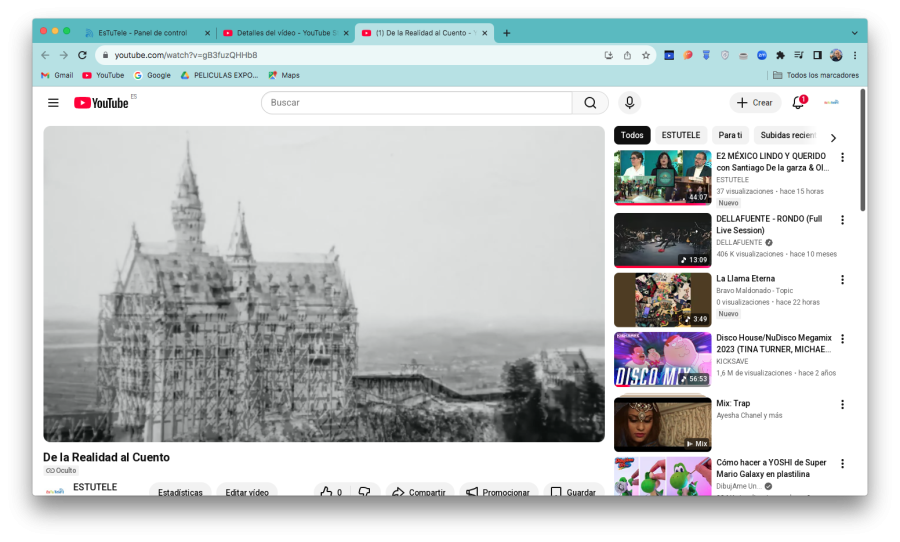Open options for DELLAFUENTE - RONDO video
The width and height of the screenshot is (900, 542).
(842, 220)
